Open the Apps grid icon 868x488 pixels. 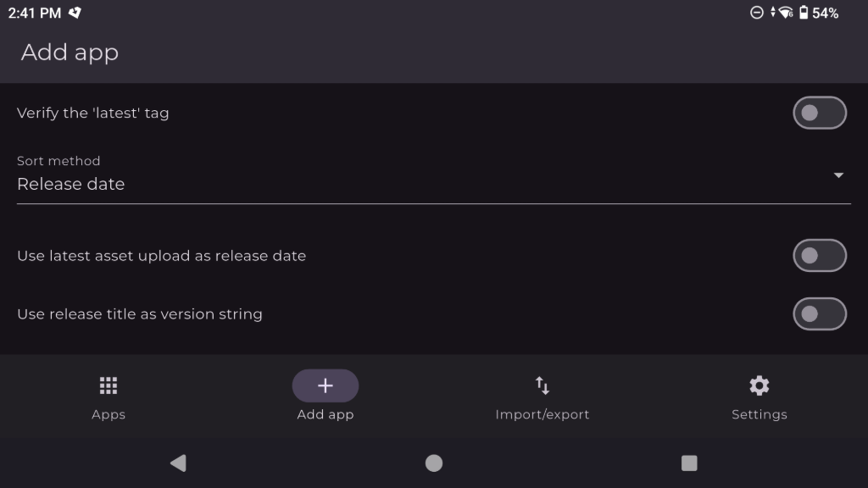(108, 385)
